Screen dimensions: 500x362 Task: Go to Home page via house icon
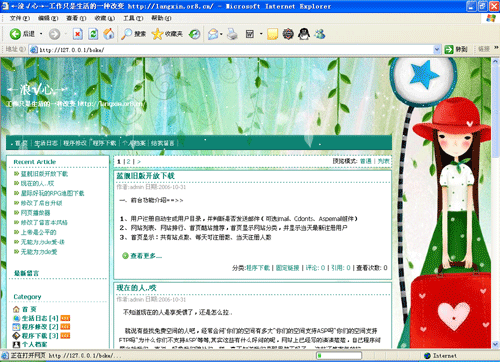click(x=109, y=34)
